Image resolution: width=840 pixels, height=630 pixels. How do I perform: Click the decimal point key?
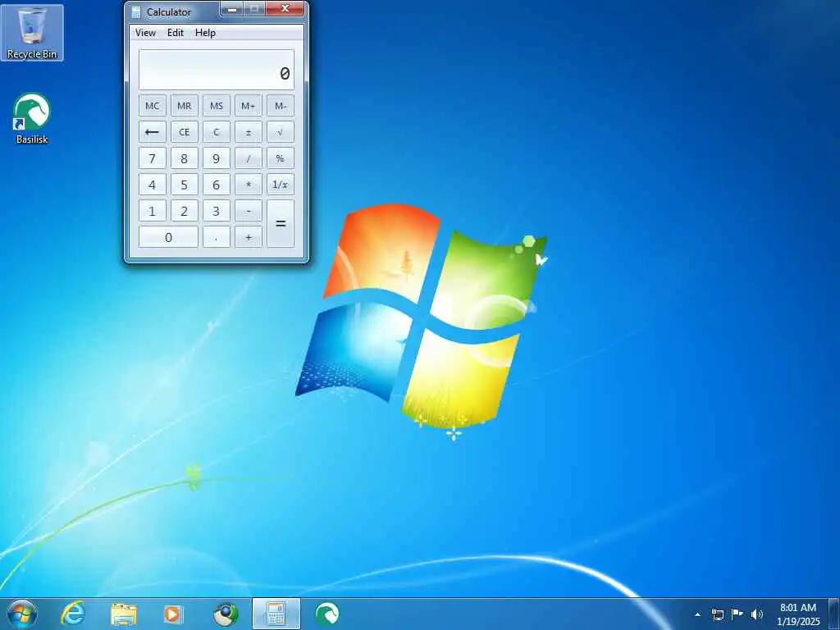pyautogui.click(x=217, y=237)
